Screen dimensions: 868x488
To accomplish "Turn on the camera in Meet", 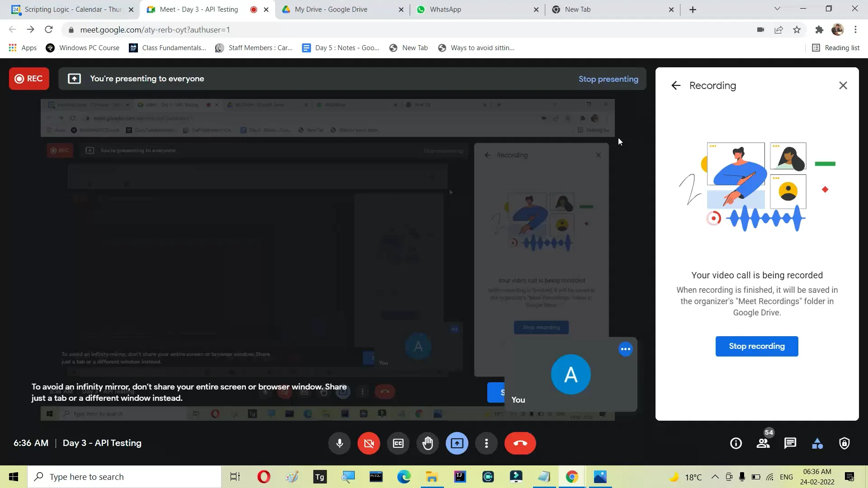I will pyautogui.click(x=369, y=443).
